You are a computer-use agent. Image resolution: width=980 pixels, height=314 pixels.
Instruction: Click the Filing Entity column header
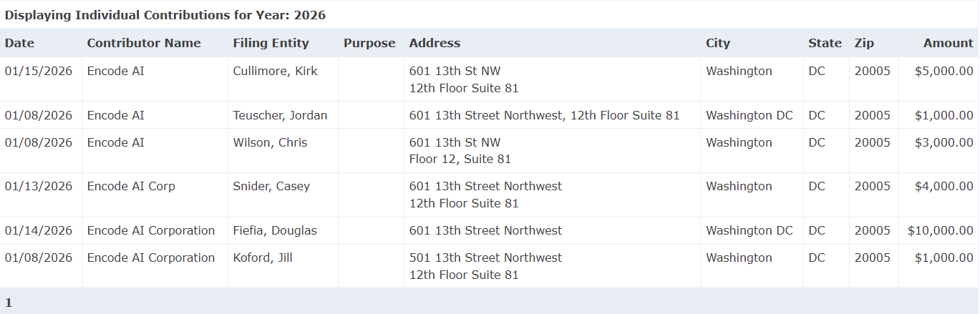coord(271,43)
